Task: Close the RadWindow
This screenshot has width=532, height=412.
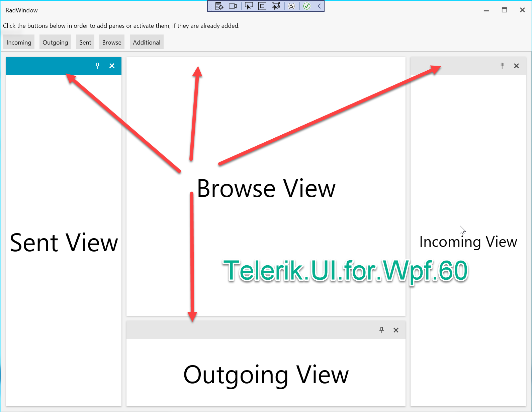Action: click(522, 10)
